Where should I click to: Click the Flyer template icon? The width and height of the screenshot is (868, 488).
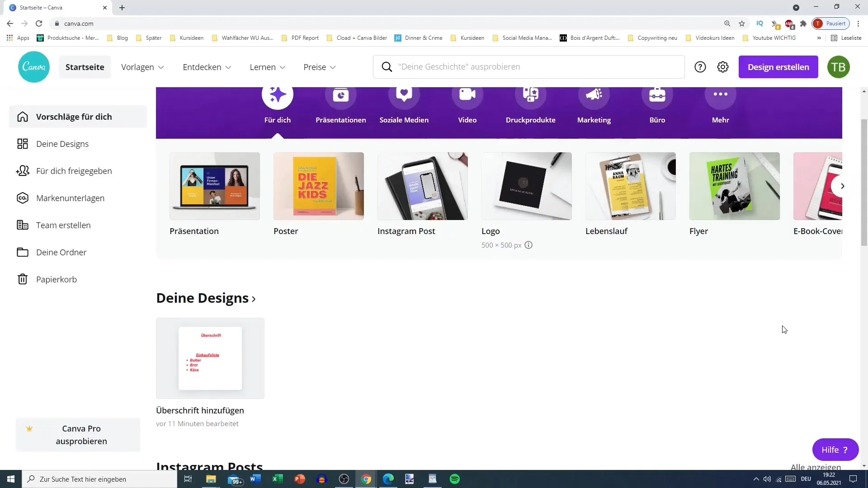point(735,186)
